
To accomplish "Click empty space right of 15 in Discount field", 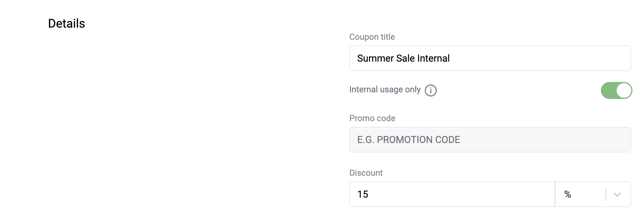I will click(462, 194).
